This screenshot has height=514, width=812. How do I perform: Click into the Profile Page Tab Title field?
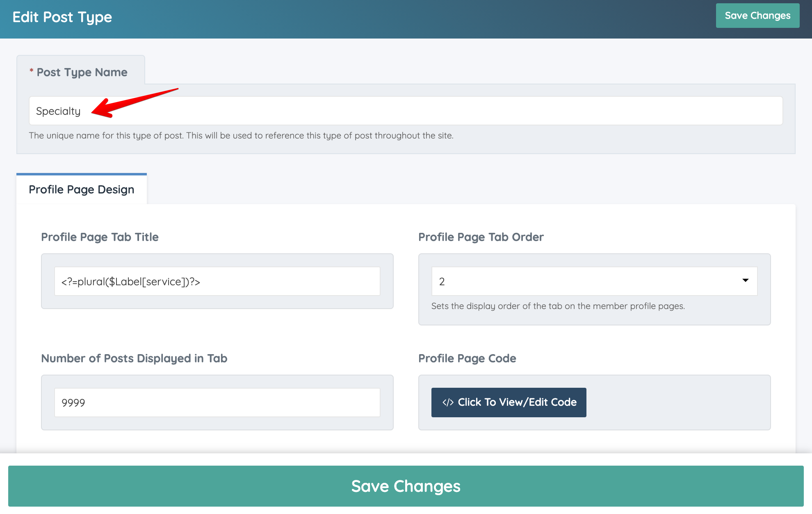tap(217, 282)
